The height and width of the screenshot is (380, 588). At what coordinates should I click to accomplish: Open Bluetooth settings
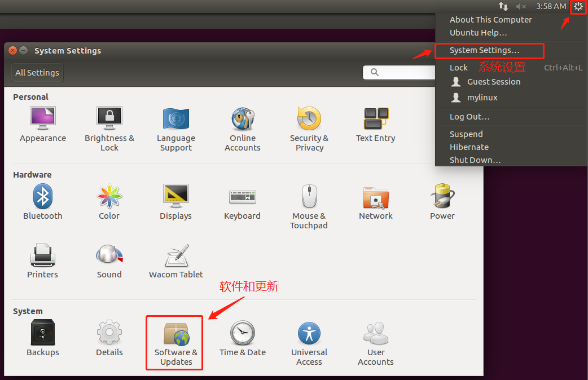tap(43, 202)
